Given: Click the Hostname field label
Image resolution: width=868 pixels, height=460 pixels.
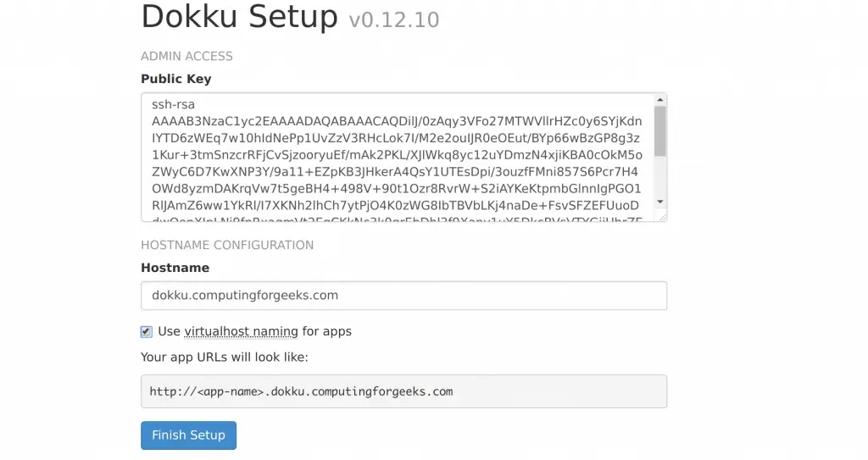Looking at the screenshot, I should click(175, 268).
